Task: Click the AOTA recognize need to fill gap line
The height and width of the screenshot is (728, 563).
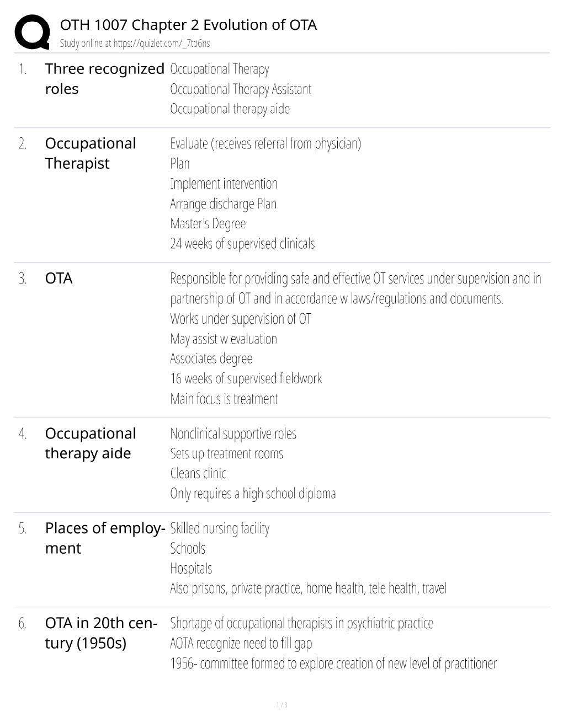Action: point(241,644)
